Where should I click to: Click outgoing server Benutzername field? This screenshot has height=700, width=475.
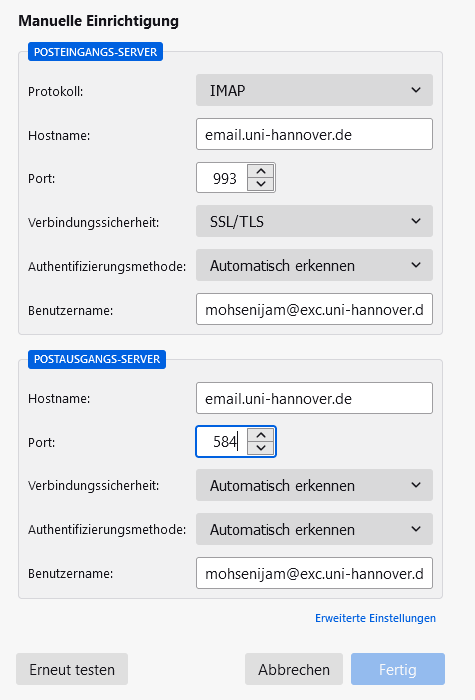pos(314,573)
